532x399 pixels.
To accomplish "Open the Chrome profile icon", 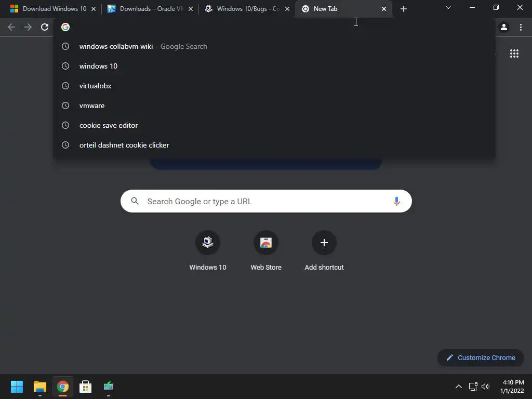I will click(504, 27).
